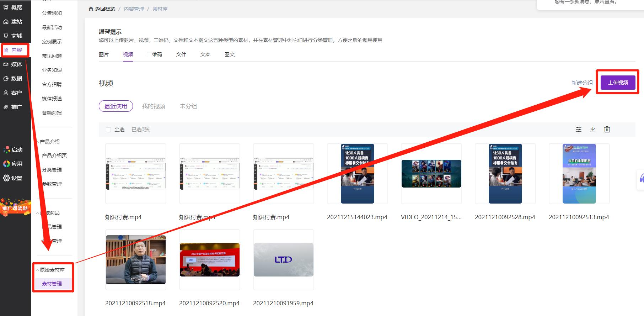
Task: Click the download icon in toolbar
Action: pyautogui.click(x=592, y=130)
